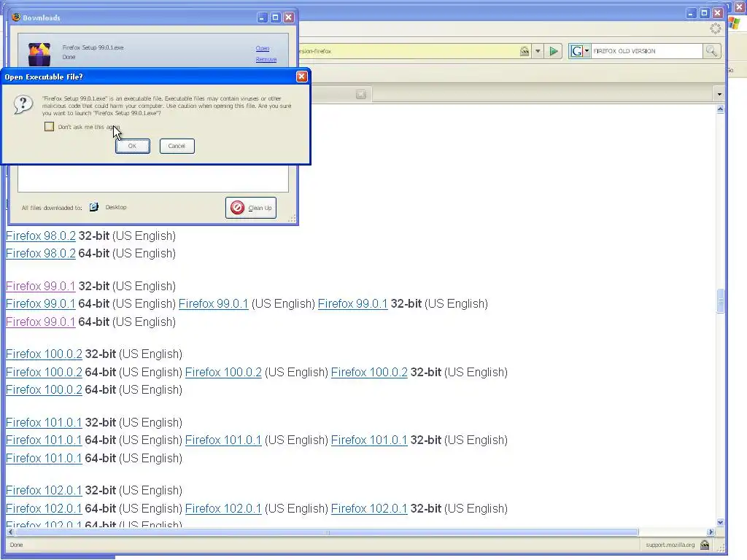The height and width of the screenshot is (560, 747).
Task: Close the Open Executable File dialog
Action: [301, 77]
